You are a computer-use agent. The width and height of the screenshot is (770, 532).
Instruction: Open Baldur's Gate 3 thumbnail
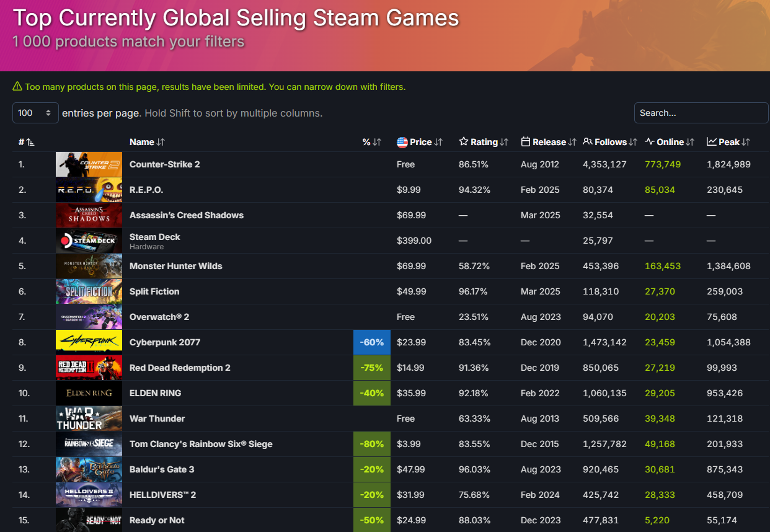click(89, 469)
